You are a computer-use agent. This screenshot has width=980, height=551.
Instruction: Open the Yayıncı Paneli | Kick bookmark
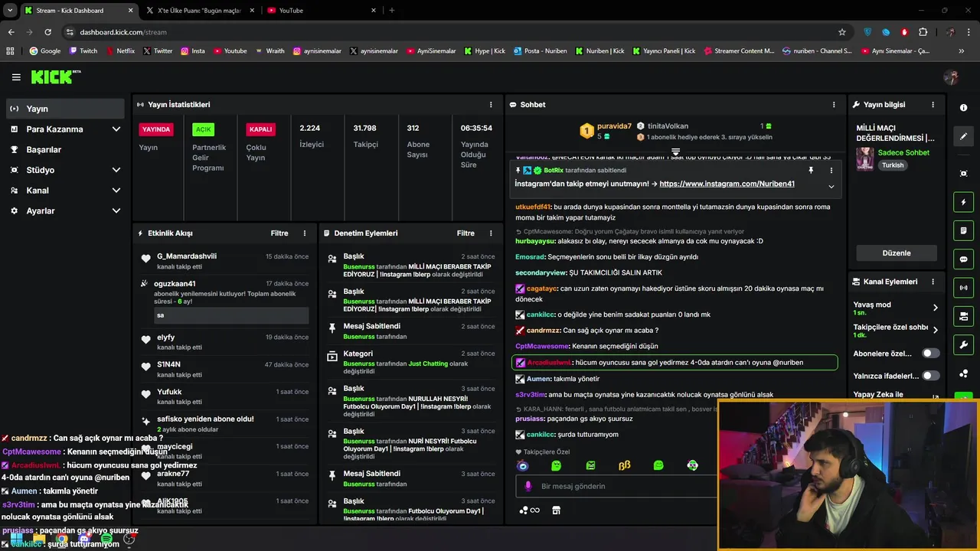[x=664, y=51]
